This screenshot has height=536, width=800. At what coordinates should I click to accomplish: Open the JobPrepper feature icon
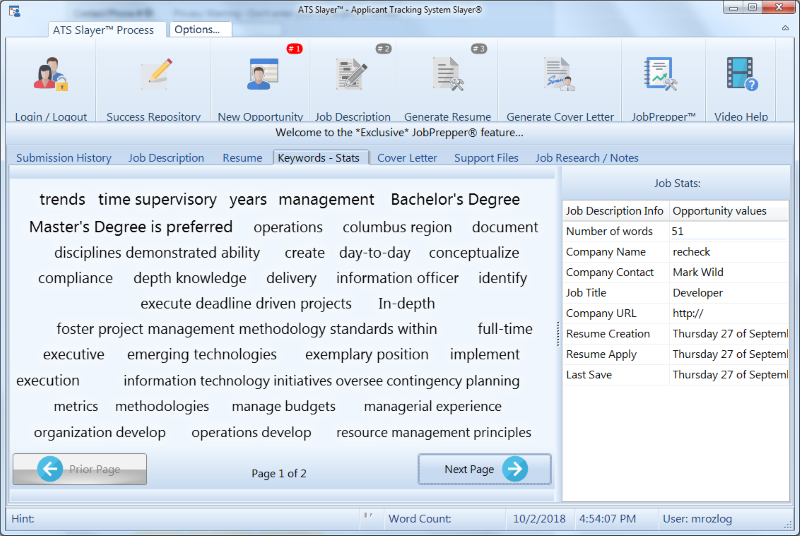(x=661, y=74)
